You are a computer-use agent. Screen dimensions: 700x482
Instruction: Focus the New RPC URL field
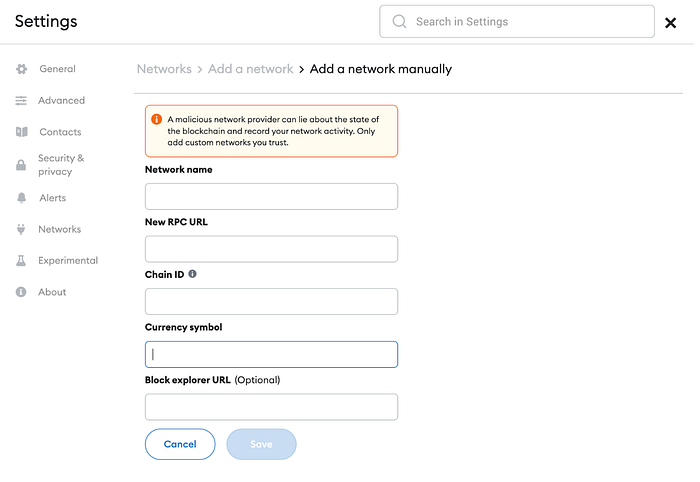click(271, 249)
